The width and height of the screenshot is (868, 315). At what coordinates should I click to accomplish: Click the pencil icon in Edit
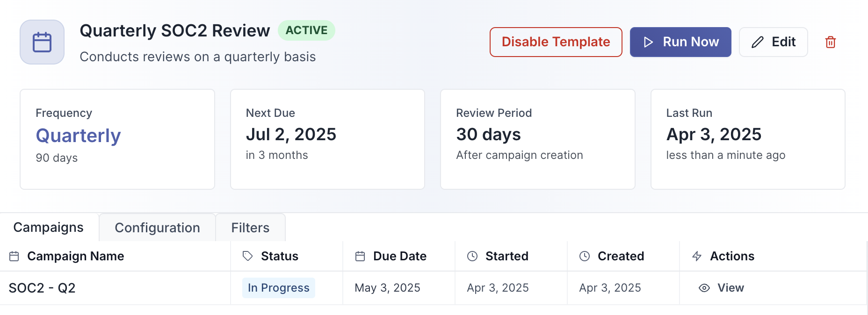pos(758,42)
